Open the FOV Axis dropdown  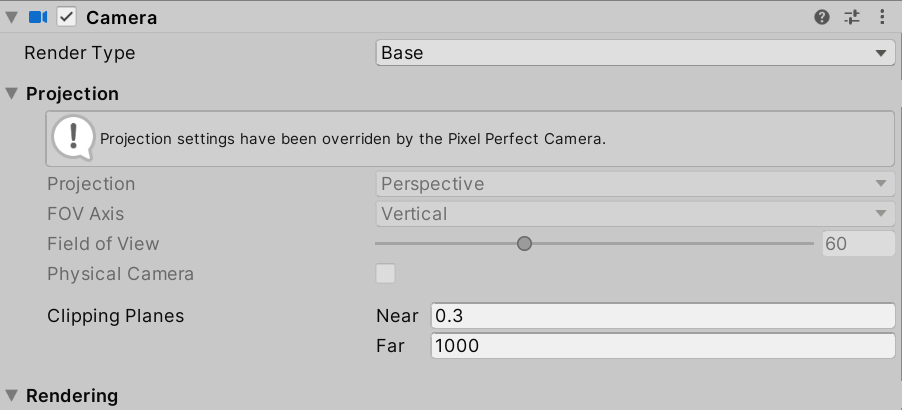pyautogui.click(x=635, y=214)
